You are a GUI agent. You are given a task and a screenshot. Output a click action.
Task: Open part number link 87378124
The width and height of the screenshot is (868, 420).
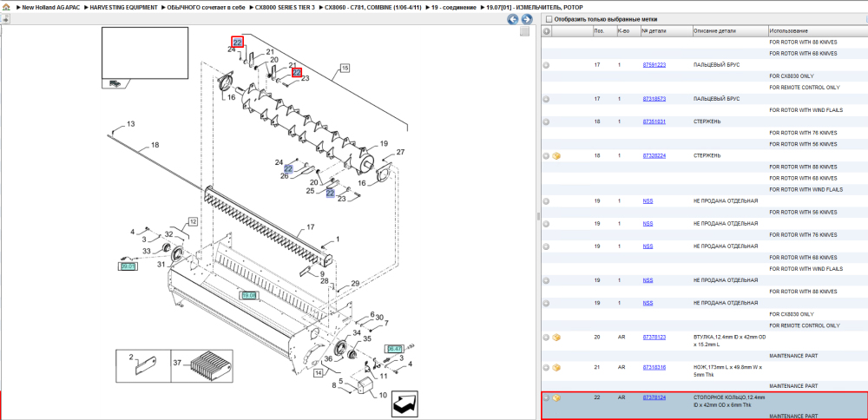654,397
